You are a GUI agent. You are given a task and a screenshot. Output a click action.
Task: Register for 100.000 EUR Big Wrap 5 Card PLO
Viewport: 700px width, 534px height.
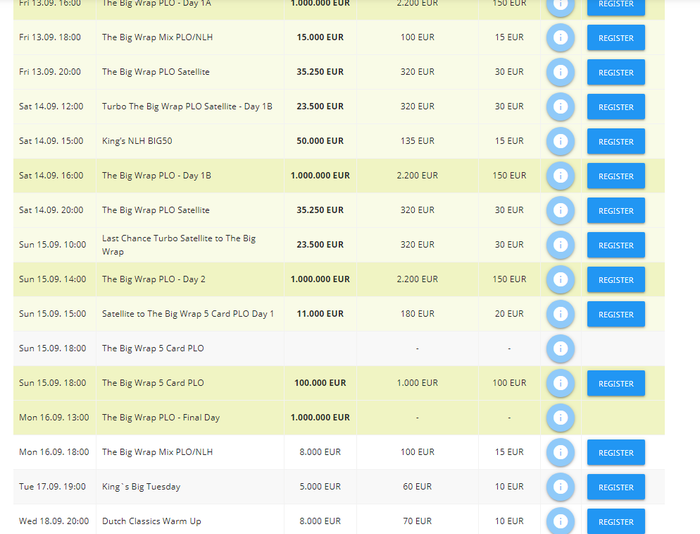coord(616,384)
